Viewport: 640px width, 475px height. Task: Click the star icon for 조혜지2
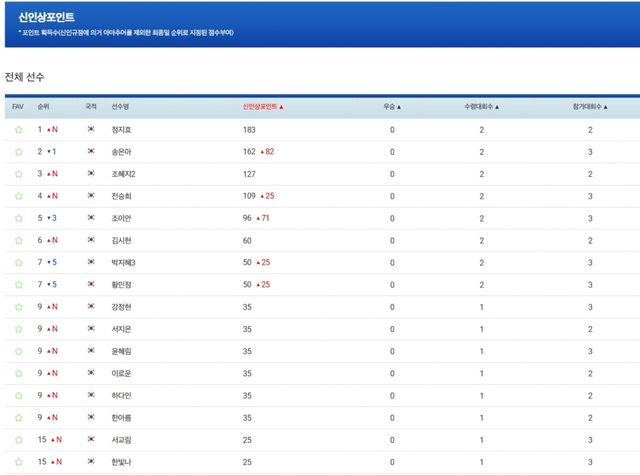point(18,174)
